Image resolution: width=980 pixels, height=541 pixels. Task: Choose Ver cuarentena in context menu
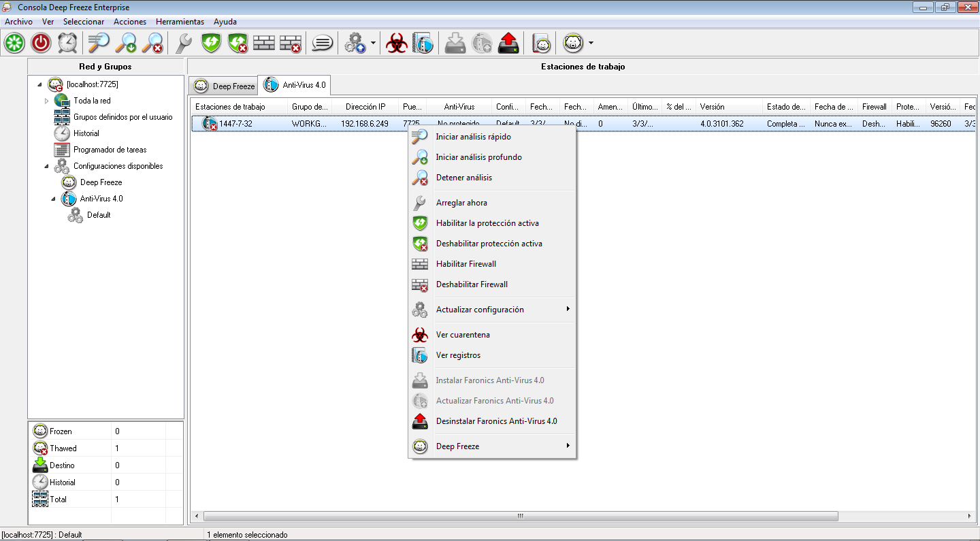coord(492,335)
